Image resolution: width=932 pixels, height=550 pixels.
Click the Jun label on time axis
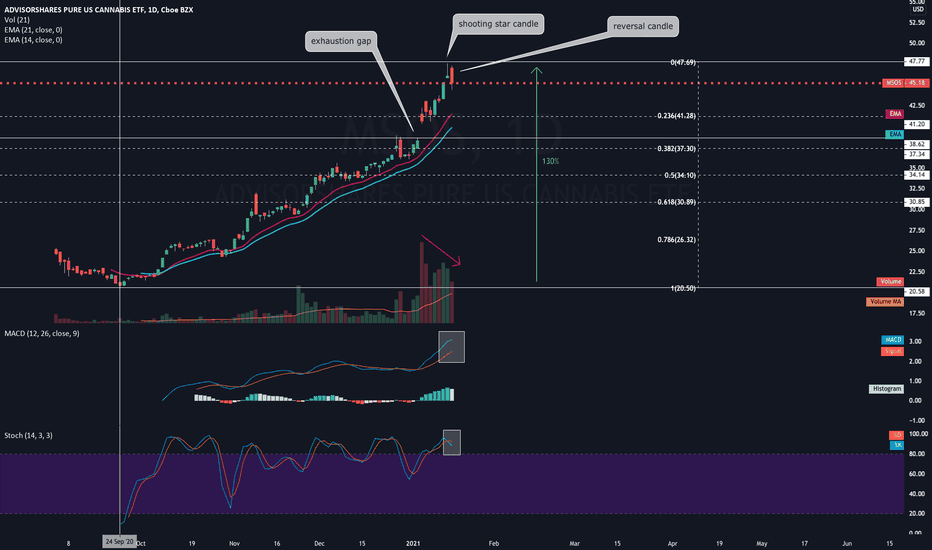[x=847, y=543]
